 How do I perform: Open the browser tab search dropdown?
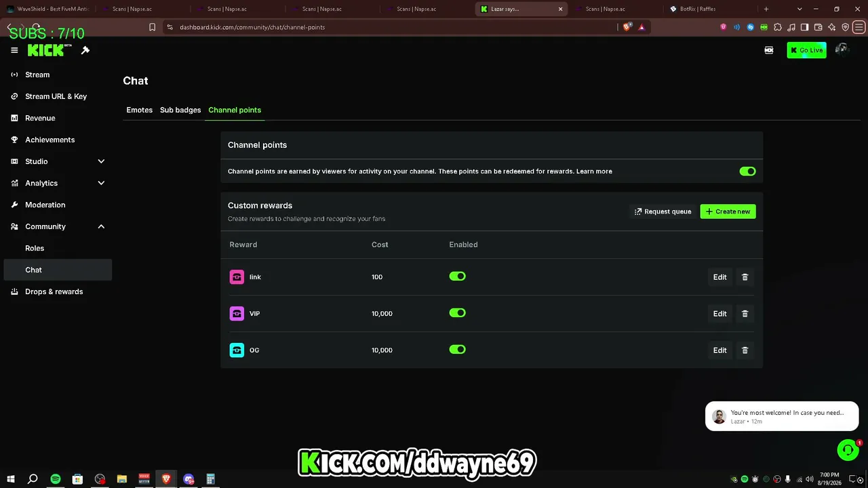tap(800, 9)
